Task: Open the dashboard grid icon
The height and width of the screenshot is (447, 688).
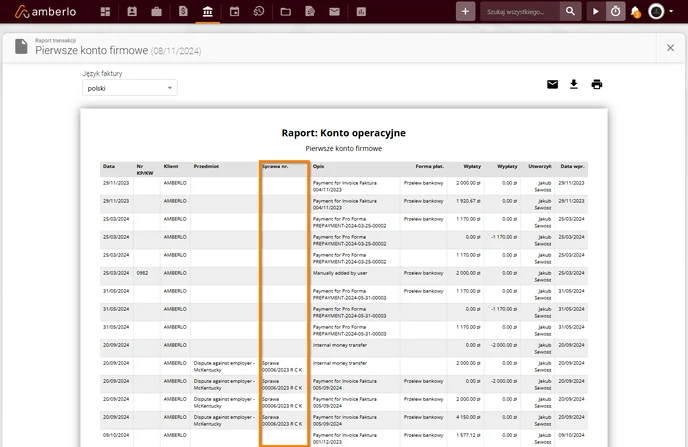Action: pyautogui.click(x=105, y=12)
